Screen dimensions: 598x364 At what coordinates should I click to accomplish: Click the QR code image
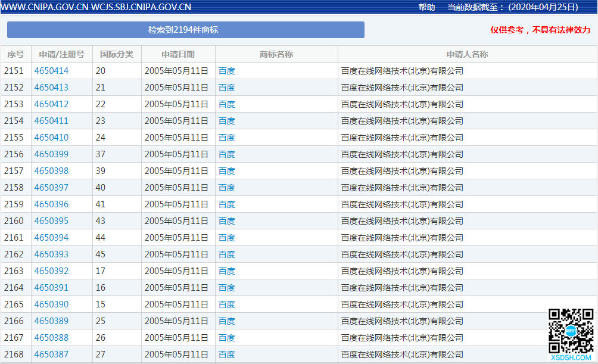[571, 331]
